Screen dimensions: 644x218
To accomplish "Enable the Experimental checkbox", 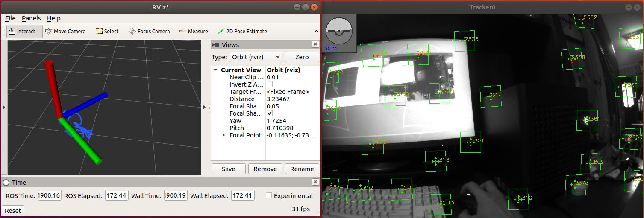I will (x=269, y=195).
